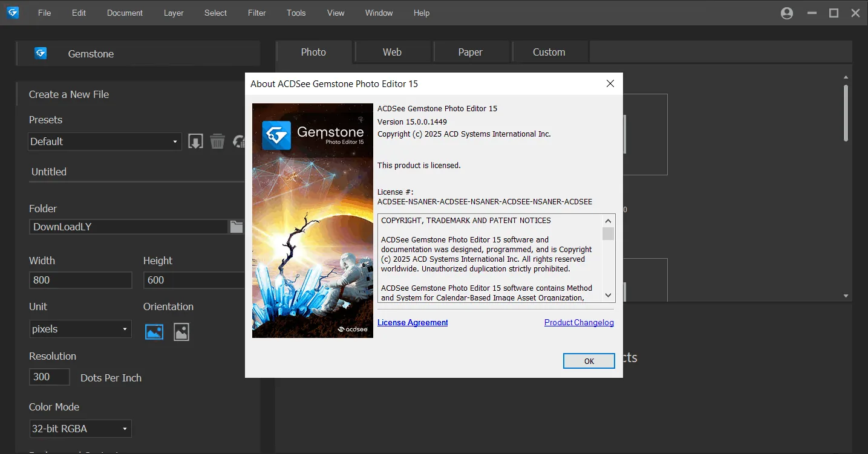Click the save preset icon
868x454 pixels.
pyautogui.click(x=195, y=141)
